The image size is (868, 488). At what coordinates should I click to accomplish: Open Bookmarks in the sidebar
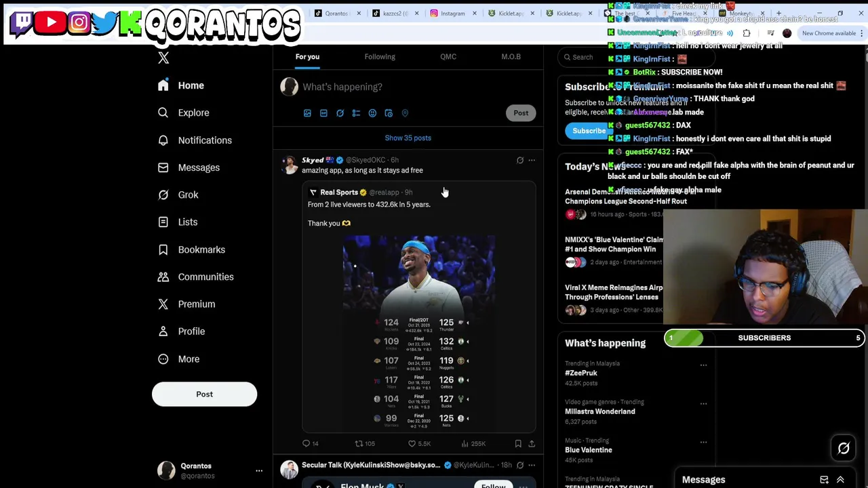192,249
